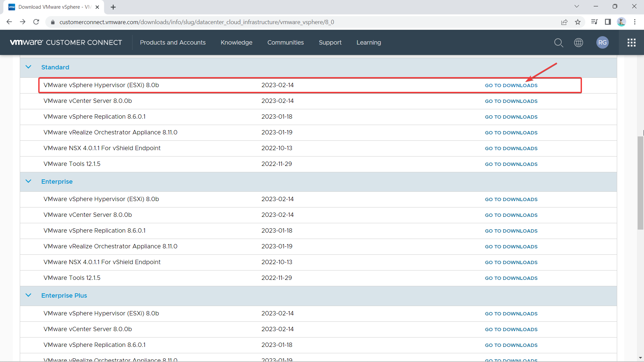Go to downloads for Enterprise Plus ESXi 8.0b
644x362 pixels.
(511, 314)
